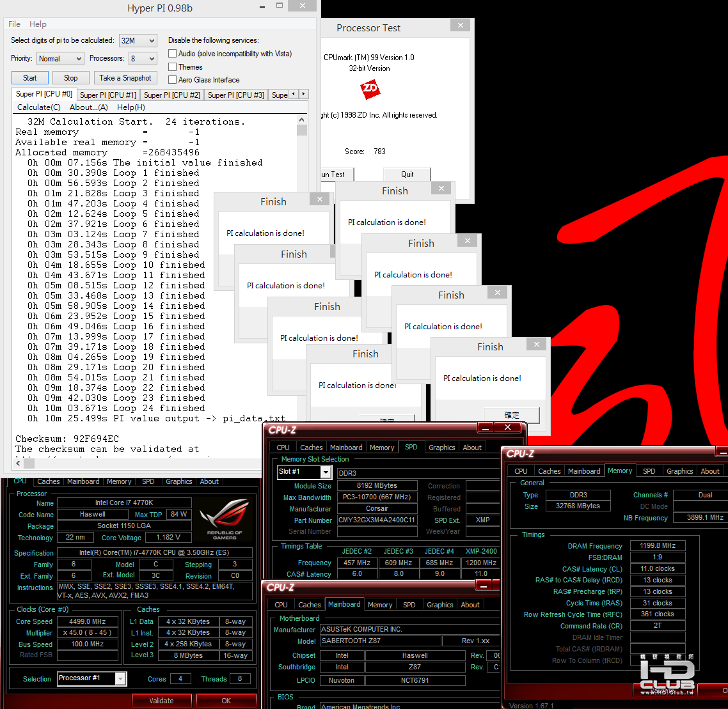This screenshot has height=709, width=728.
Task: Minimize the Hyper PI window
Action: (263, 6)
